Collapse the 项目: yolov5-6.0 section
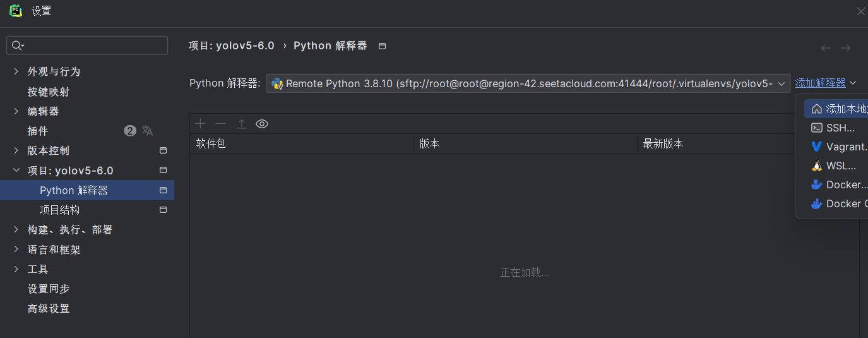The height and width of the screenshot is (338, 868). click(x=16, y=171)
